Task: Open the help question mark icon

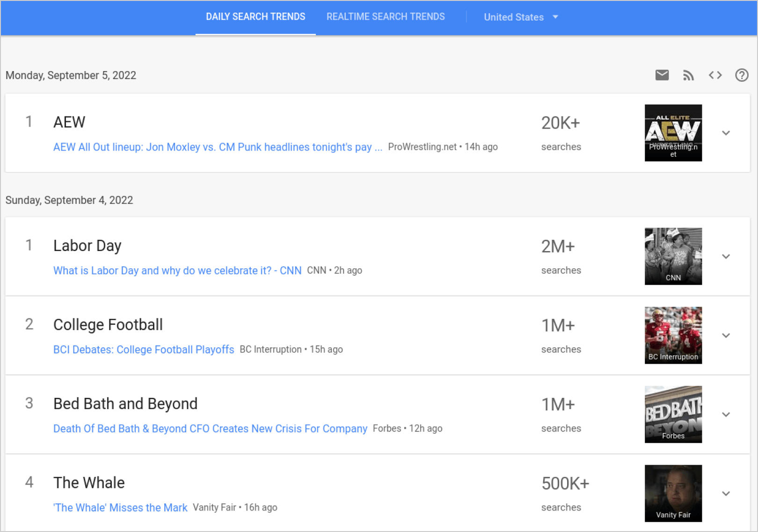Action: tap(742, 75)
